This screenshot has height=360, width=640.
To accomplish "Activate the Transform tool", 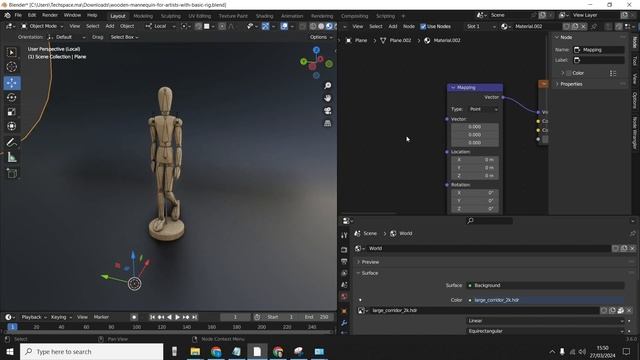I will point(11,126).
